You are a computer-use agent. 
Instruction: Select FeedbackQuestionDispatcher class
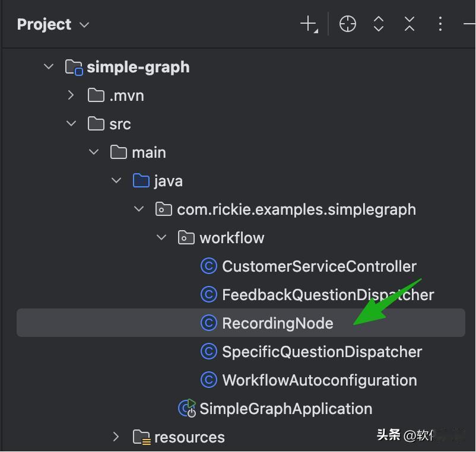coord(328,295)
